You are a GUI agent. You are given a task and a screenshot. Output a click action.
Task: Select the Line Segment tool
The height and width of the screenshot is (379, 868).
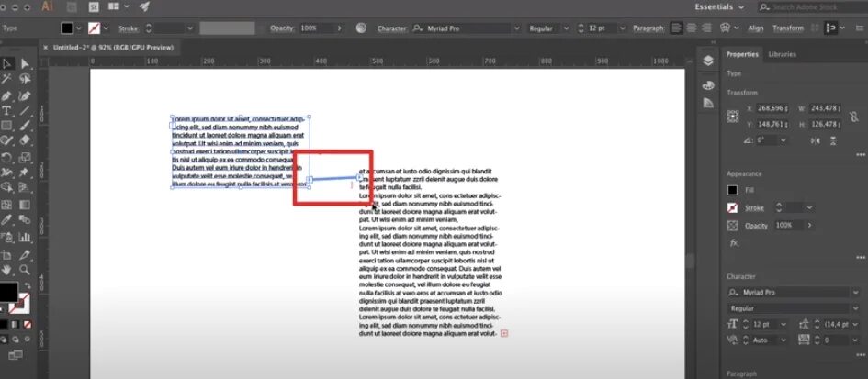coord(25,111)
